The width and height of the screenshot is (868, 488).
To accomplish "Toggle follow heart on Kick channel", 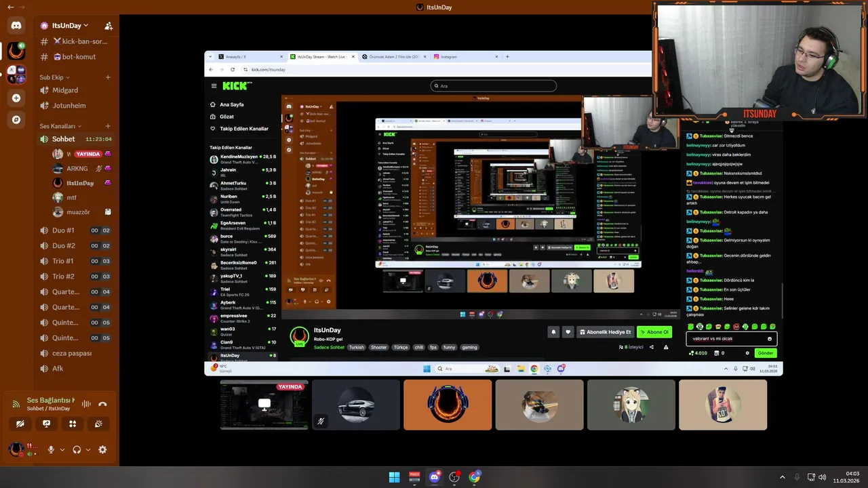I will coord(568,332).
